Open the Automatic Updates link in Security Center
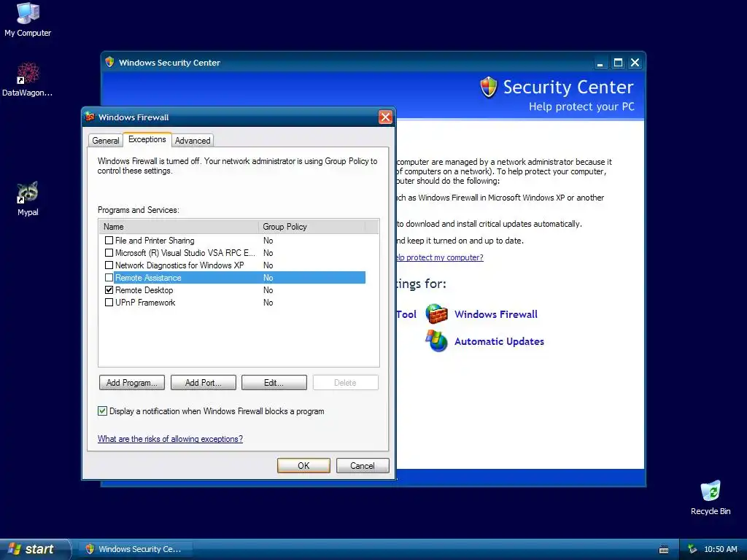This screenshot has width=747, height=560. (x=499, y=341)
